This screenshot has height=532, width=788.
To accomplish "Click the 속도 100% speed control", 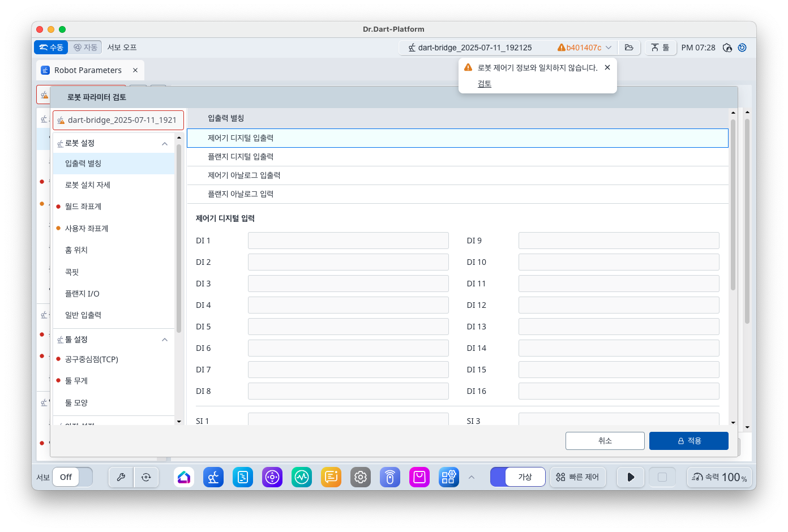I will (x=720, y=477).
